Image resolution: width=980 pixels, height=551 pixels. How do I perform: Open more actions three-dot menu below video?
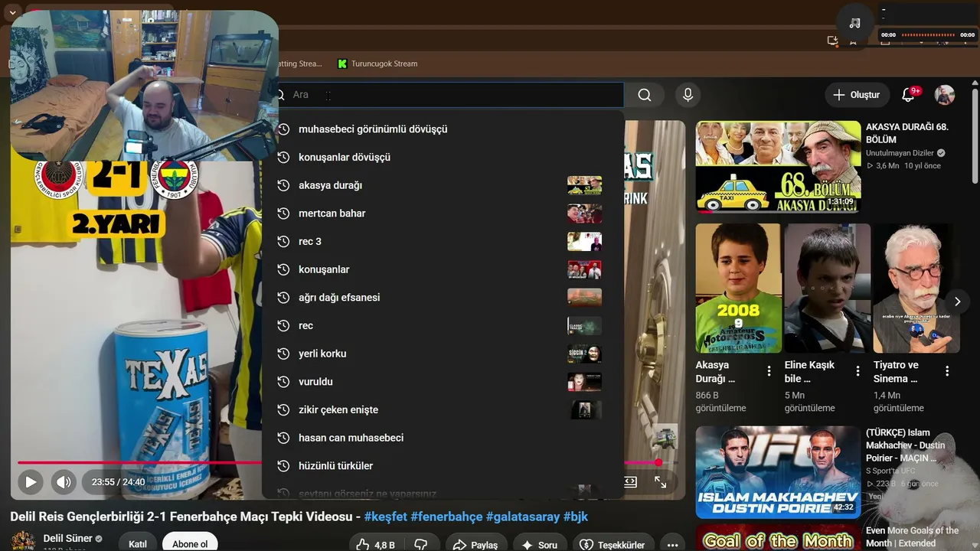[x=672, y=545]
